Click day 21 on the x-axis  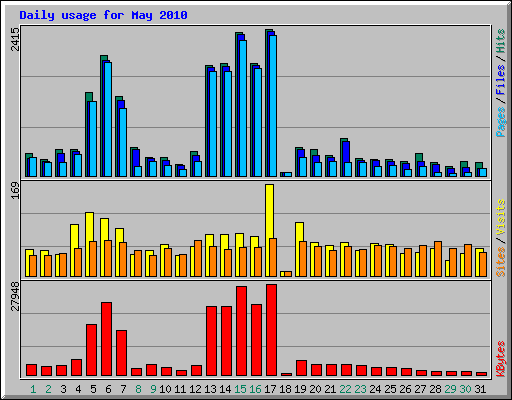[330, 389]
